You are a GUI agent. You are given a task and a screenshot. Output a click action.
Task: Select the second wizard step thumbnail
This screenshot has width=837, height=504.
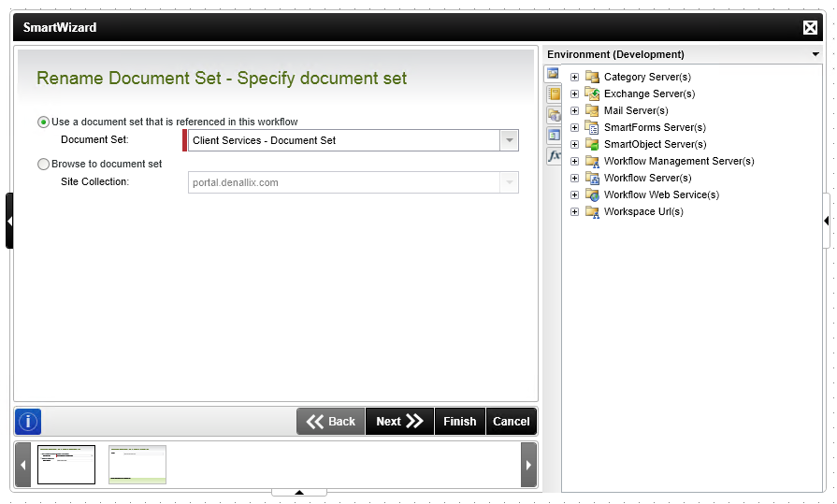click(137, 465)
